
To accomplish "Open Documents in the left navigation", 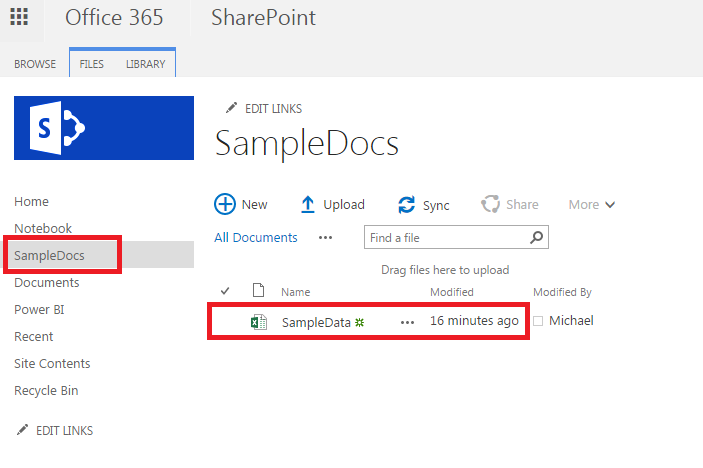I will 47,282.
